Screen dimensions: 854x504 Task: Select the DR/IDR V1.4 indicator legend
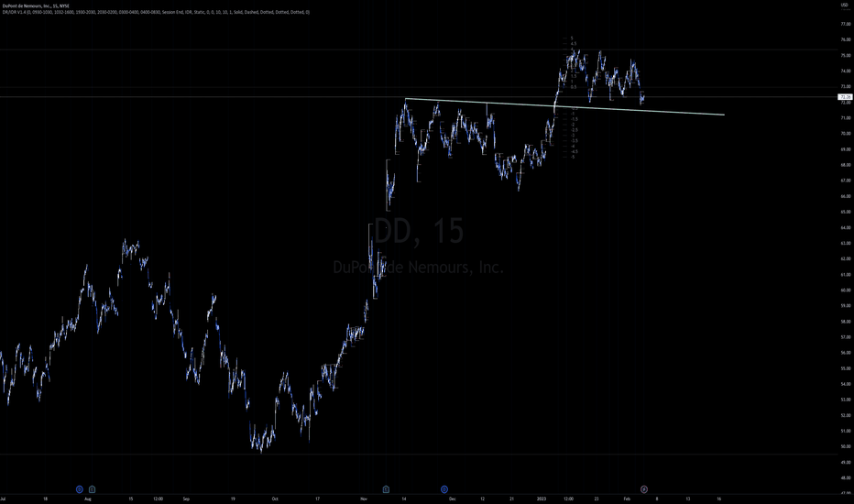coord(156,12)
